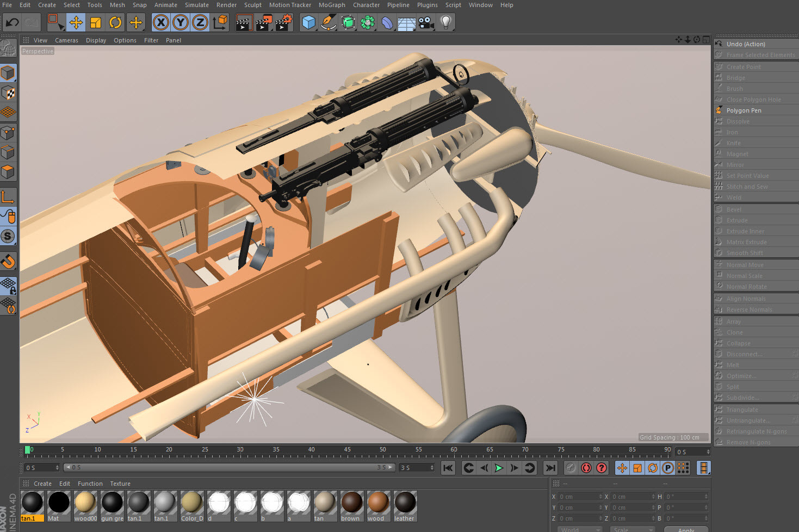Select the Move tool
The height and width of the screenshot is (532, 799).
76,22
